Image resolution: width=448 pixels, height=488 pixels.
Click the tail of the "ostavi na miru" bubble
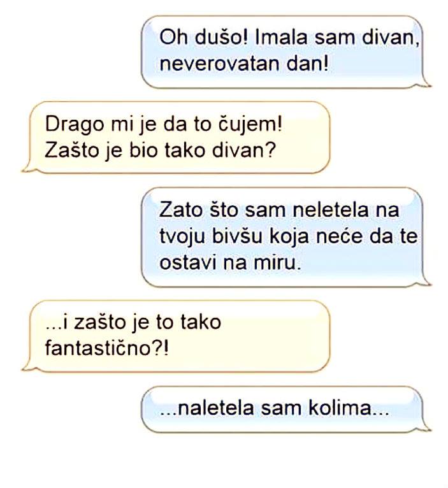(425, 280)
